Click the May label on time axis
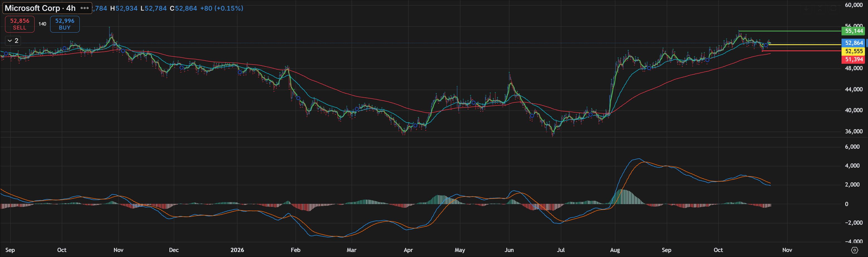 click(x=459, y=250)
